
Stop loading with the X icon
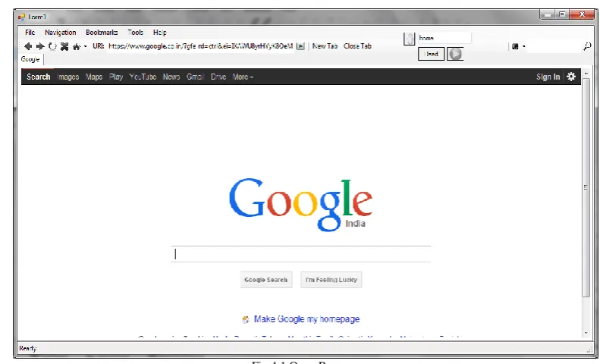[x=64, y=46]
